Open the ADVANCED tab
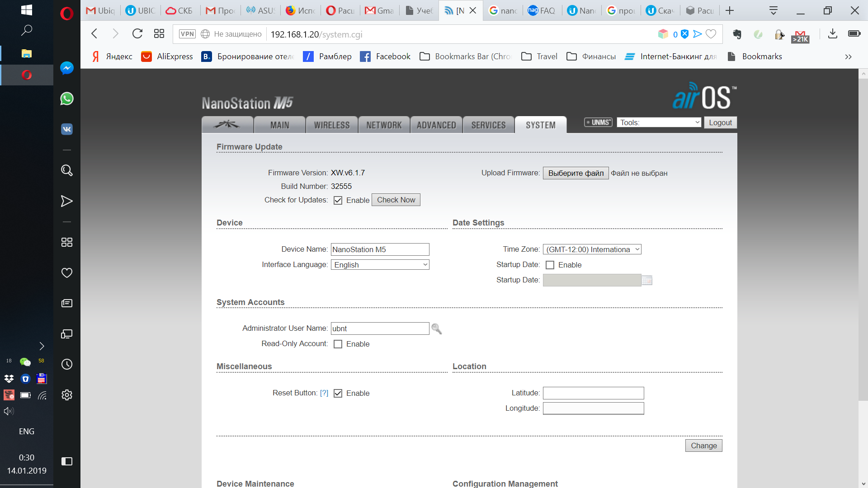This screenshot has width=868, height=488. 436,125
